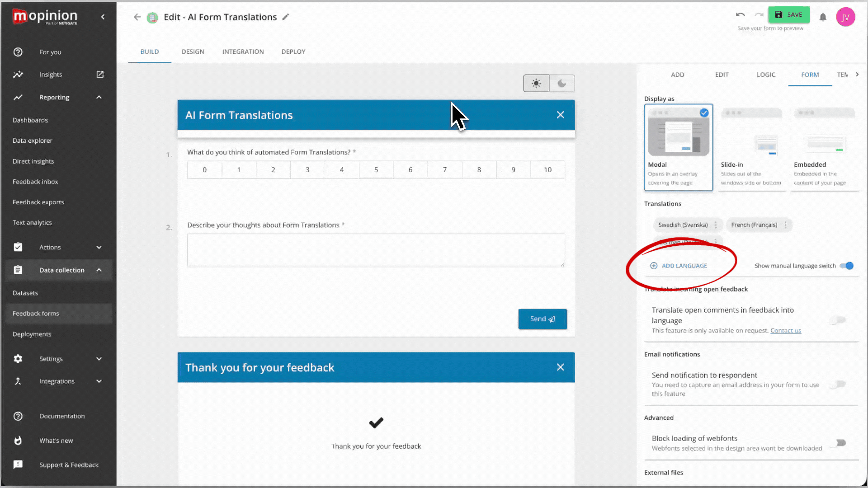The width and height of the screenshot is (868, 488).
Task: Switch to the EDIT panel tab
Action: [722, 75]
